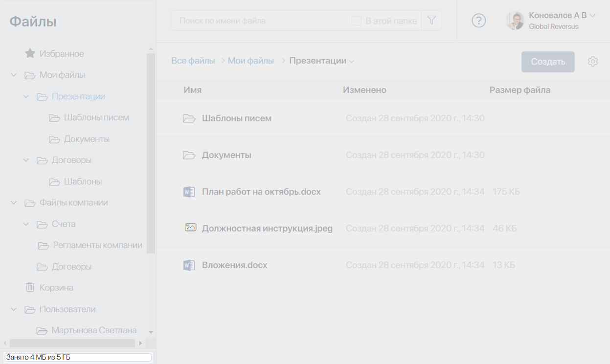Sort by the Изменено column header
Screen dimensions: 610x364
pos(364,90)
